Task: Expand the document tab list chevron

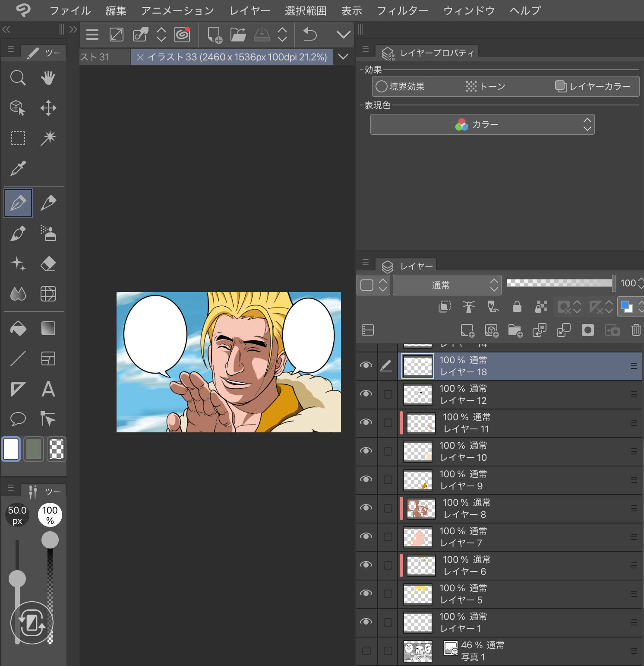Action: (x=343, y=57)
